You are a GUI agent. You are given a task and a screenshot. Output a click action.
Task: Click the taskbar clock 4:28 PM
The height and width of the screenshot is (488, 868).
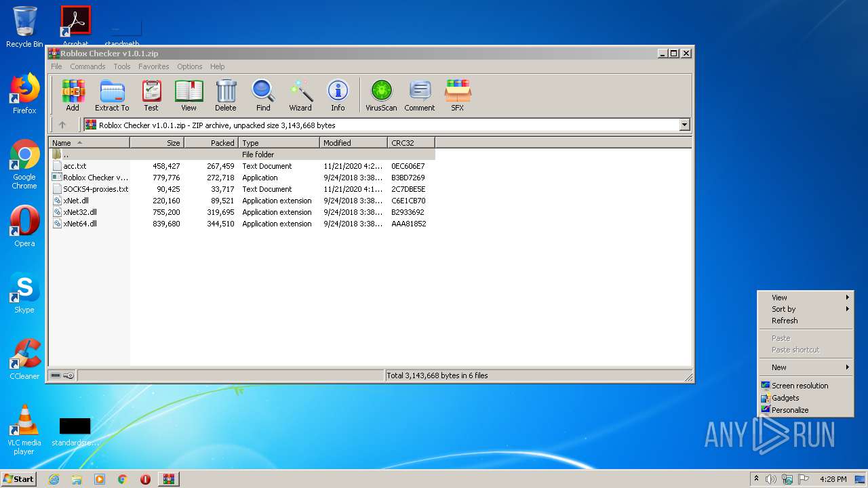[833, 479]
